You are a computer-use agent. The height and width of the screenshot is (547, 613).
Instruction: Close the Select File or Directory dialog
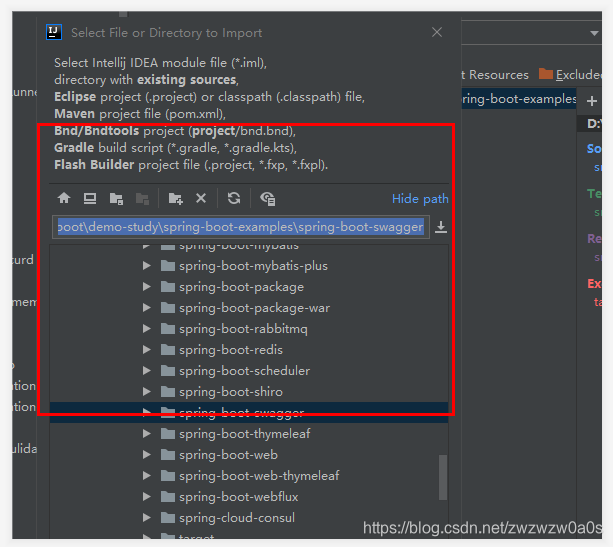click(437, 32)
